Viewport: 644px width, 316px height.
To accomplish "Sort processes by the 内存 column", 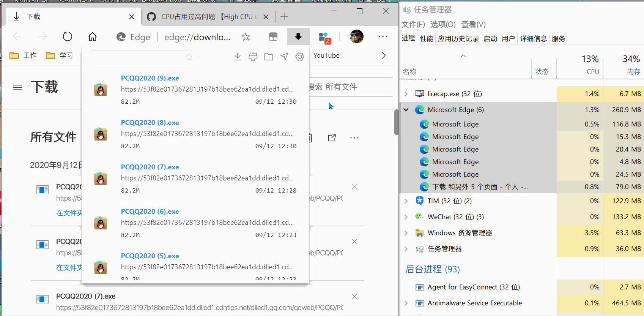I will [x=624, y=65].
